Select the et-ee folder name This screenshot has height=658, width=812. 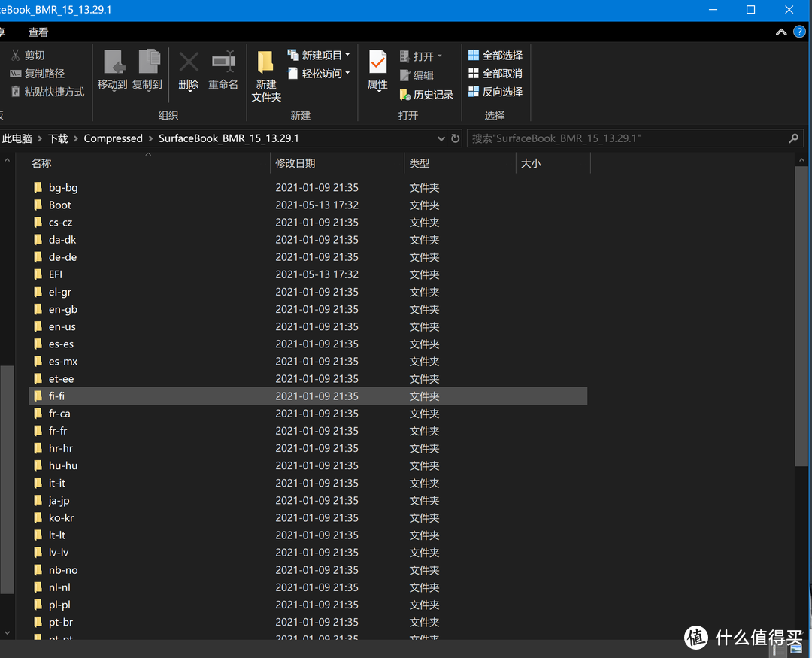pyautogui.click(x=61, y=379)
